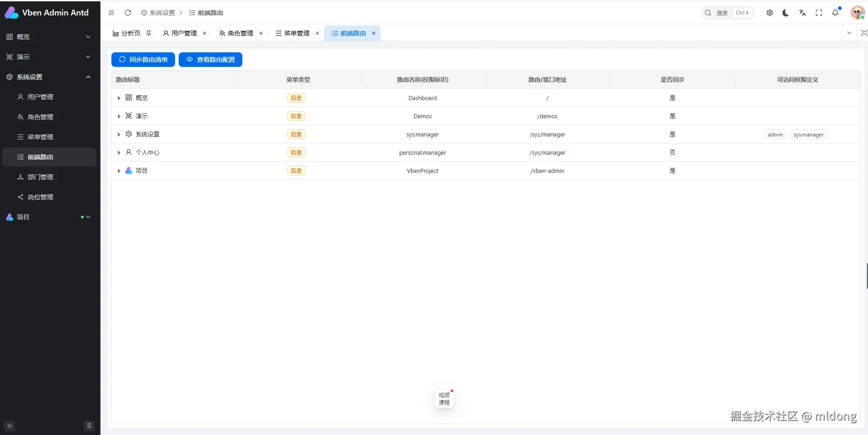
Task: Select 前端路由 in sidebar
Action: coord(49,157)
